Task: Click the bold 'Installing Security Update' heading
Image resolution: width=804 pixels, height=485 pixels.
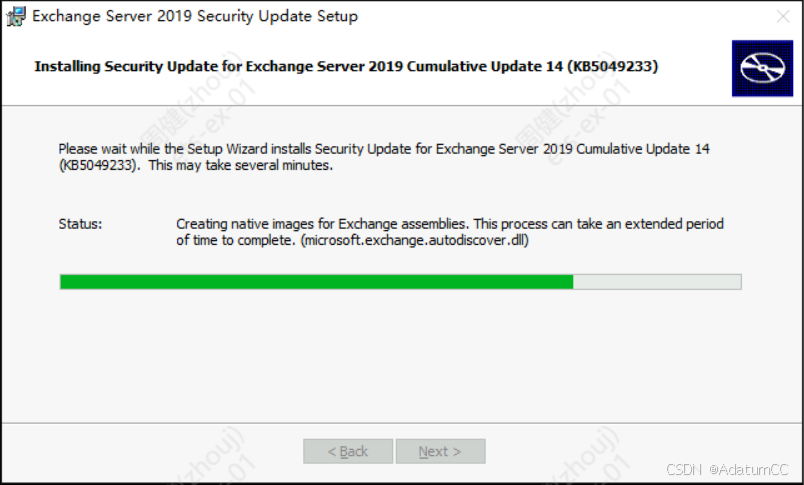Action: [x=346, y=67]
